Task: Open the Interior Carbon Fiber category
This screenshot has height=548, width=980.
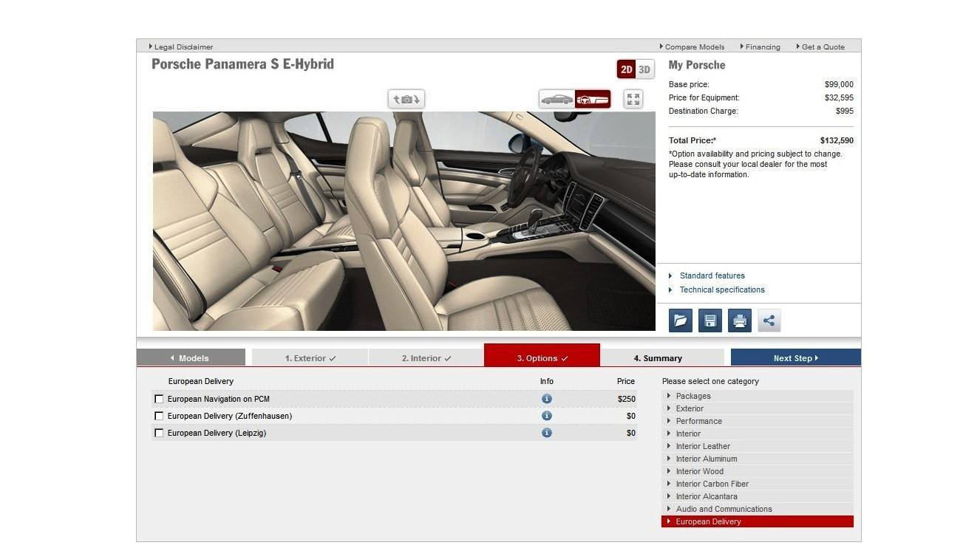Action: 758,484
